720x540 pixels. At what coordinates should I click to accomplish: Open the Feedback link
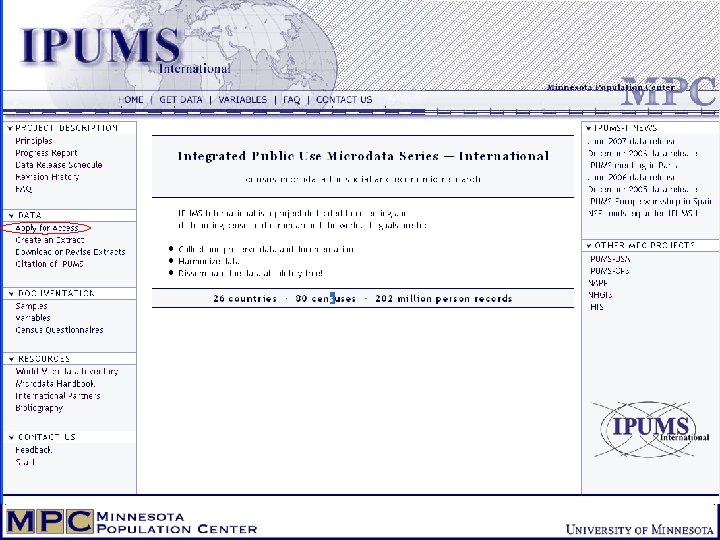[33, 450]
